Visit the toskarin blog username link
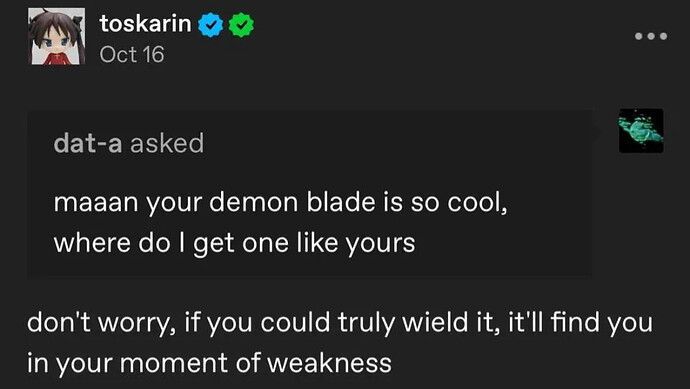This screenshot has width=690, height=389. pos(145,23)
